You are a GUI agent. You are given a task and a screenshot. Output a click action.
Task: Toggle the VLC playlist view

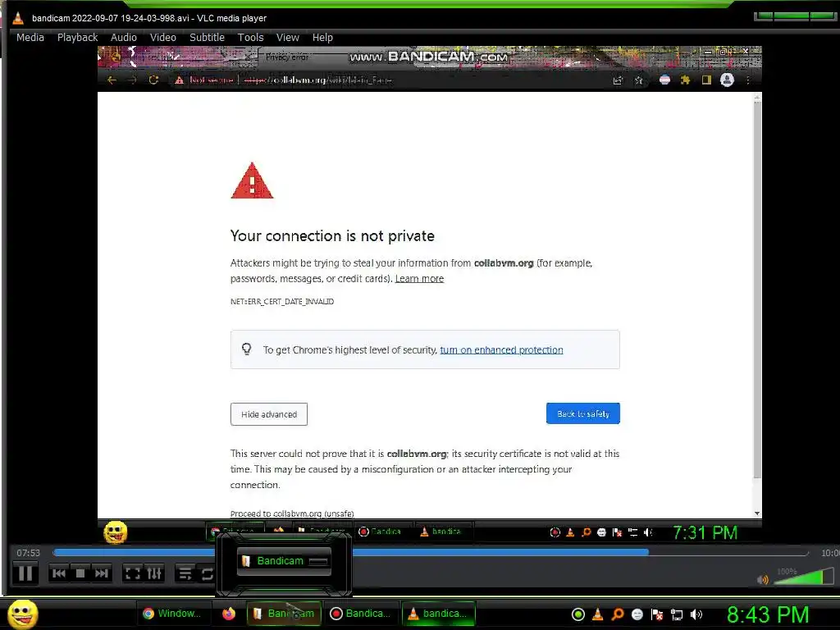point(185,573)
